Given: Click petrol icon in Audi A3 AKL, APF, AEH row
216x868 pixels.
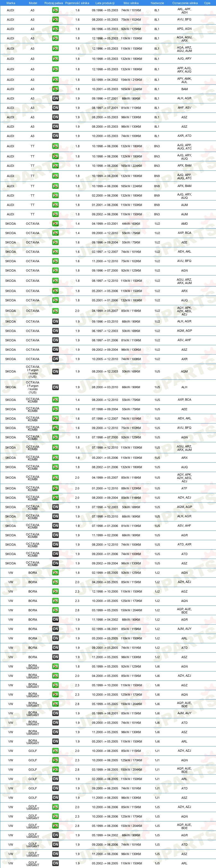Looking at the screenshot, I should tap(55, 10).
